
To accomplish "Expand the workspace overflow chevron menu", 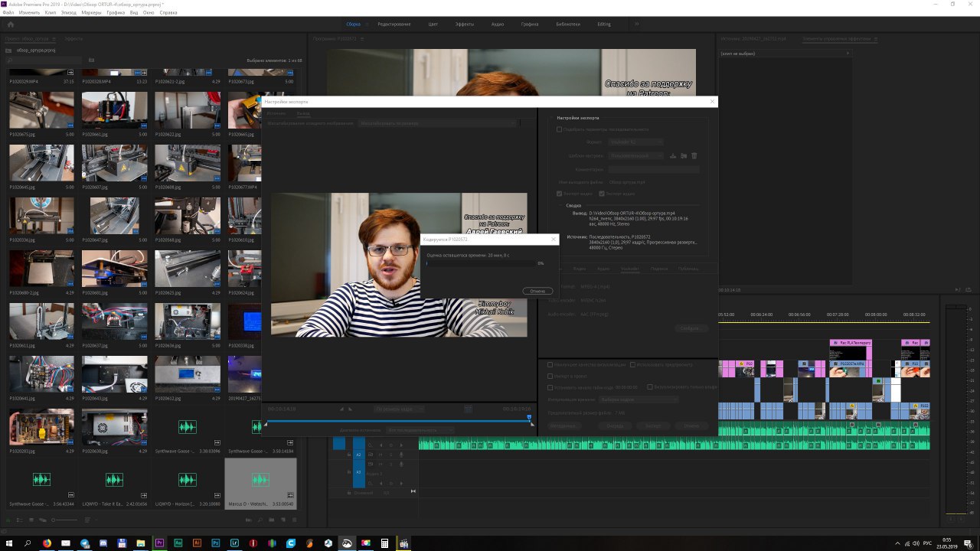I will tap(636, 24).
